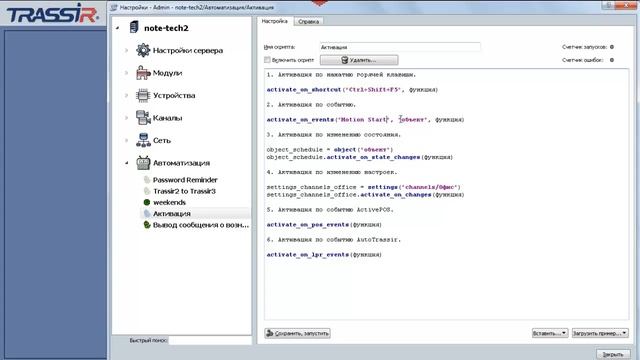The image size is (640, 360).
Task: Click the Password Reminder script status icon
Action: (147, 180)
